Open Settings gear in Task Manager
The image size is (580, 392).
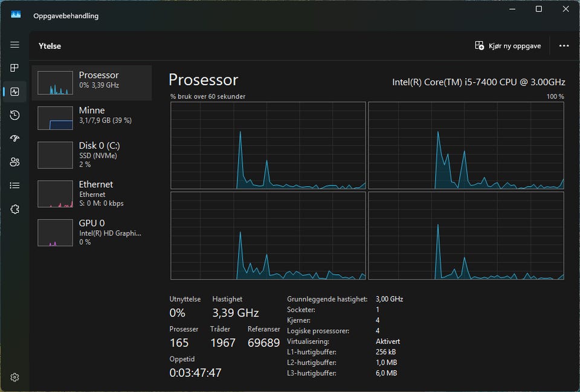point(14,378)
